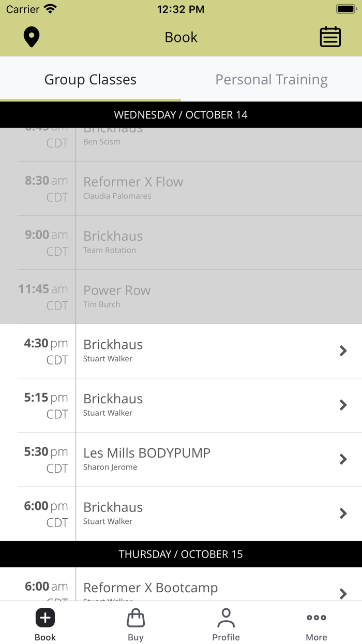Image resolution: width=362 pixels, height=644 pixels.
Task: Tap the Wednesday October 14 date header
Action: point(181,114)
